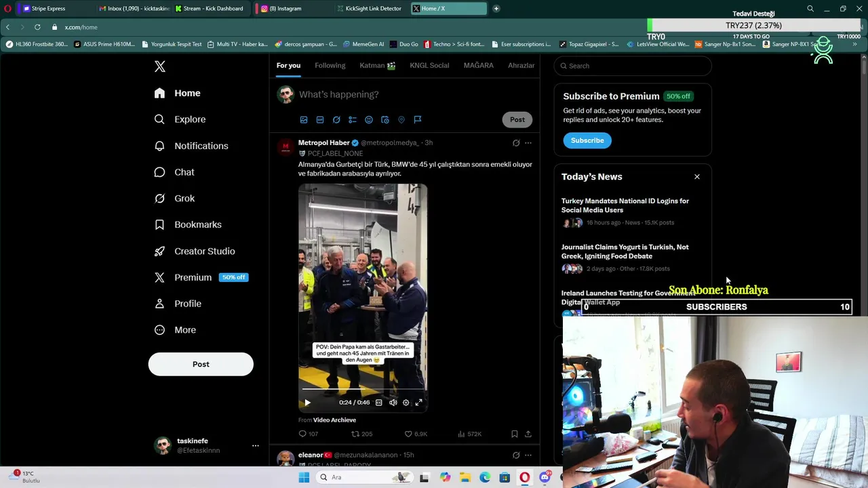Click the Windows Start button
The height and width of the screenshot is (488, 868).
[304, 477]
